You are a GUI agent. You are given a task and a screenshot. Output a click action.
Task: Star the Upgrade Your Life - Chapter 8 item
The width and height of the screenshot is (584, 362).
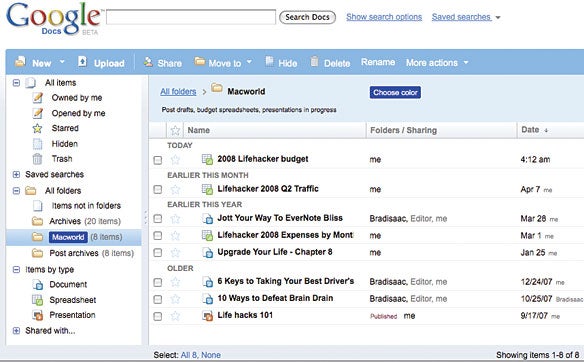pos(175,253)
